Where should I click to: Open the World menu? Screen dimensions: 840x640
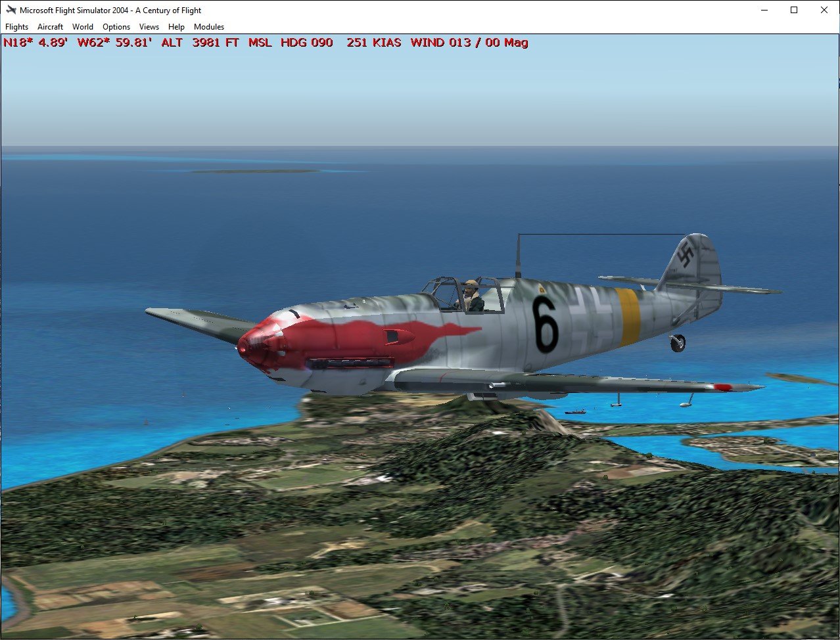click(82, 27)
